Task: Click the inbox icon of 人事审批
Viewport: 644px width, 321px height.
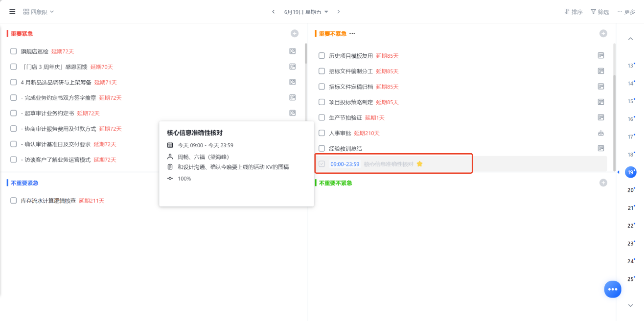Action: (601, 133)
